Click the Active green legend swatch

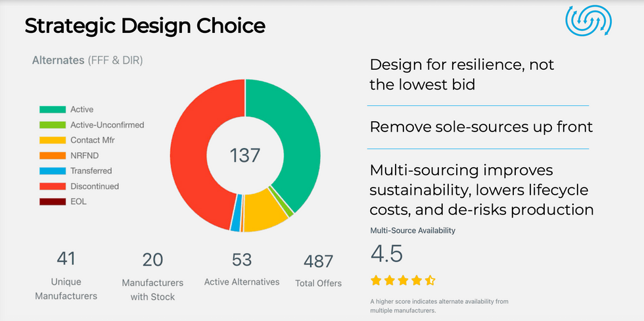[x=53, y=109]
